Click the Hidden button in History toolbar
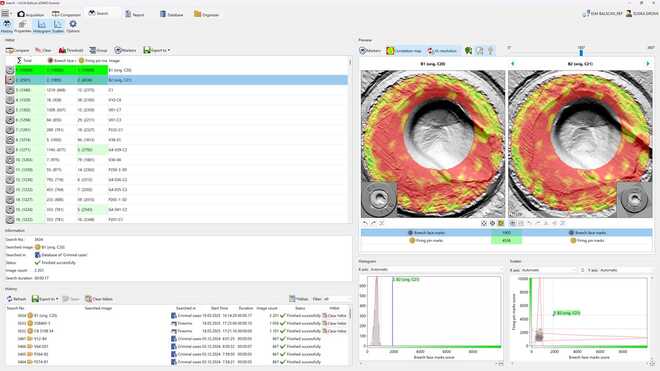 [x=299, y=299]
